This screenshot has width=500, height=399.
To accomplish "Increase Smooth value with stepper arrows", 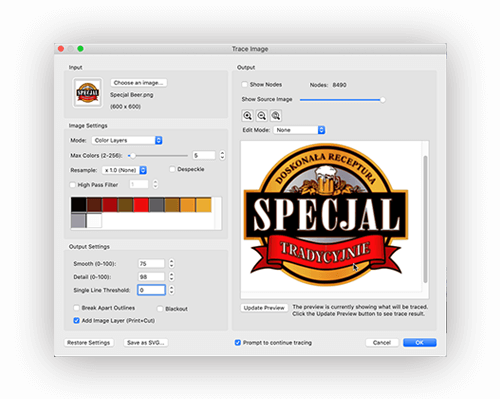I will point(171,261).
